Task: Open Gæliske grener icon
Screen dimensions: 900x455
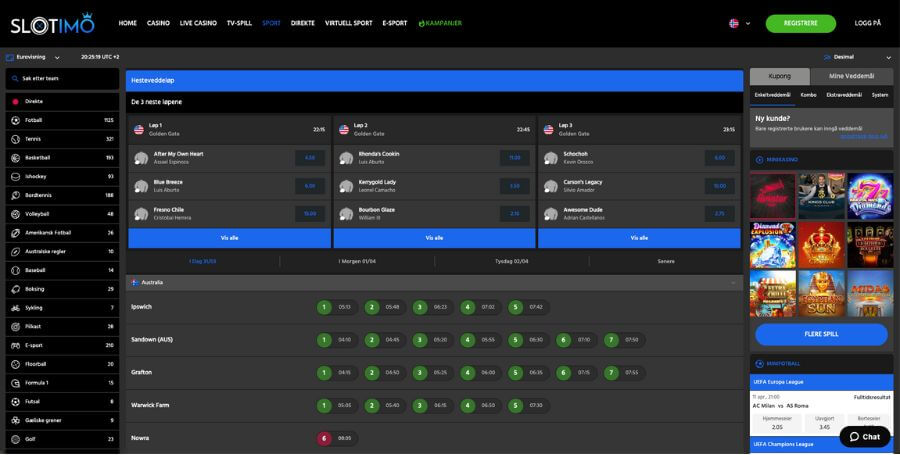Action: pyautogui.click(x=15, y=421)
